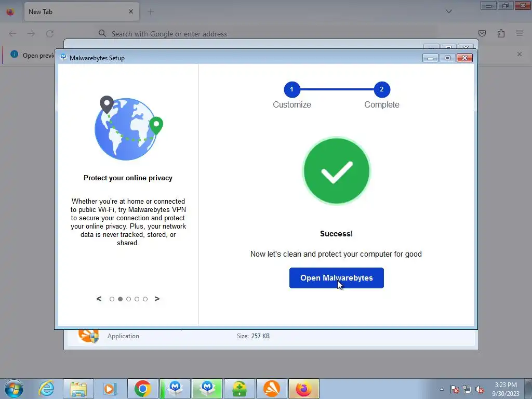The height and width of the screenshot is (399, 532).
Task: Click the Open previous notification text
Action: click(38, 55)
